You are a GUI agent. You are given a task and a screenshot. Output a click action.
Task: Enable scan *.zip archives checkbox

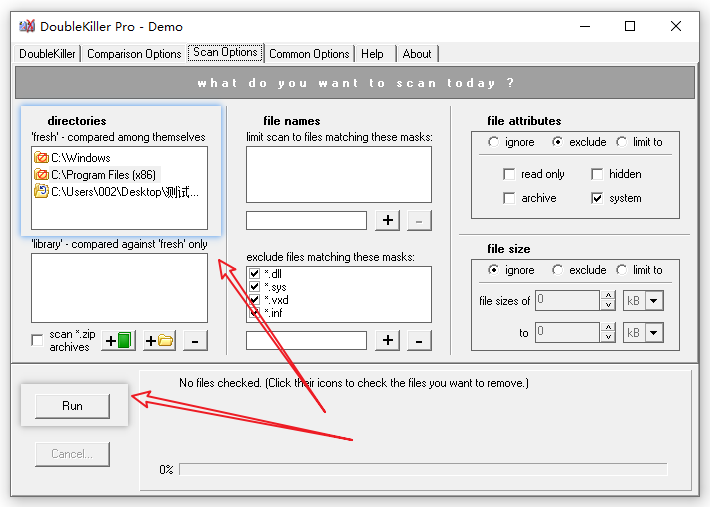click(37, 340)
